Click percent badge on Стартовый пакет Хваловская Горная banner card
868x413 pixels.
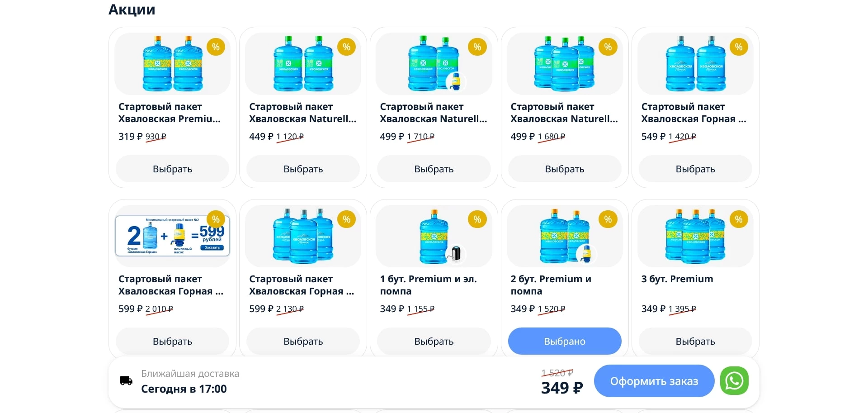pos(216,219)
